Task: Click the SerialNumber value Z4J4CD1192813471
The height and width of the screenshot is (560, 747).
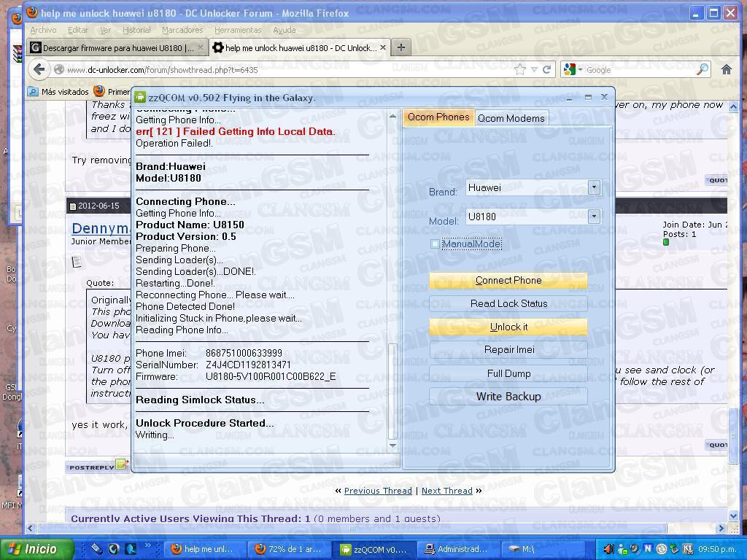Action: pos(248,365)
